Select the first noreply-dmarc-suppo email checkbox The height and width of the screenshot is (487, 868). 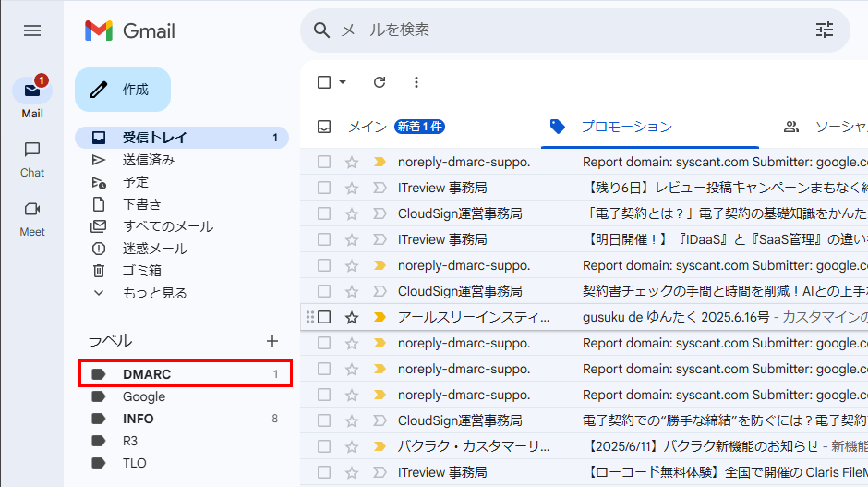click(324, 162)
